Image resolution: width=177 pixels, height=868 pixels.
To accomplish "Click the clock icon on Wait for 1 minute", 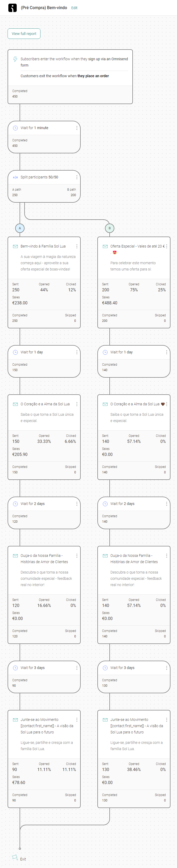I will (x=15, y=128).
